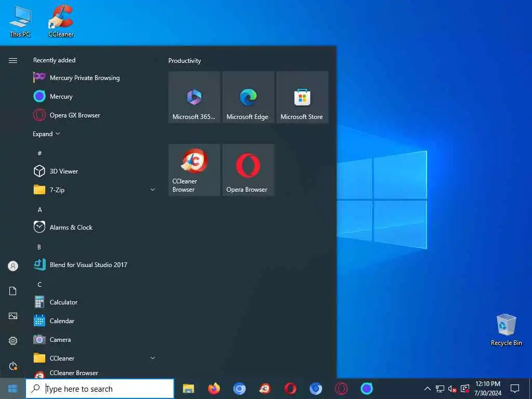
Task: Open CCleaner Browser from the taskbar
Action: tap(264, 389)
